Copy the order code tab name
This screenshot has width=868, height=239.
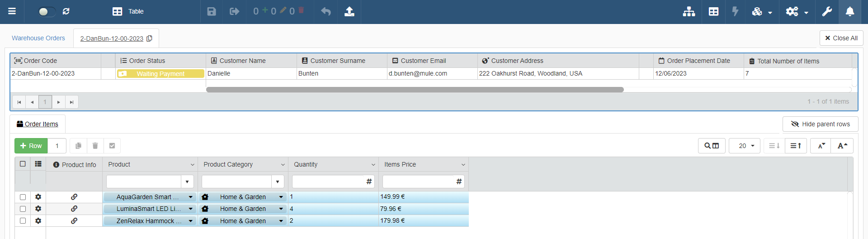tap(150, 38)
